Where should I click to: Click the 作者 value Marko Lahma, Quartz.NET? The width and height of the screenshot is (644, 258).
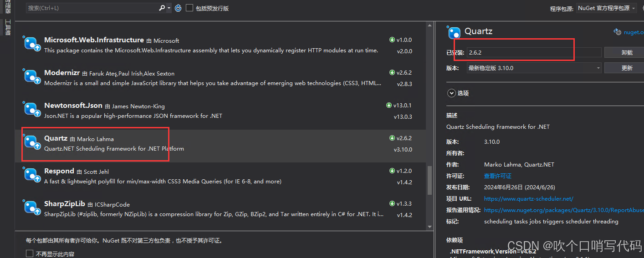click(x=519, y=165)
